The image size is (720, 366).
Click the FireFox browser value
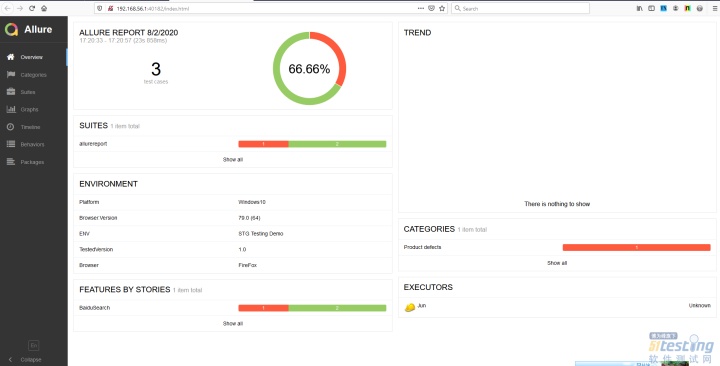pos(248,265)
